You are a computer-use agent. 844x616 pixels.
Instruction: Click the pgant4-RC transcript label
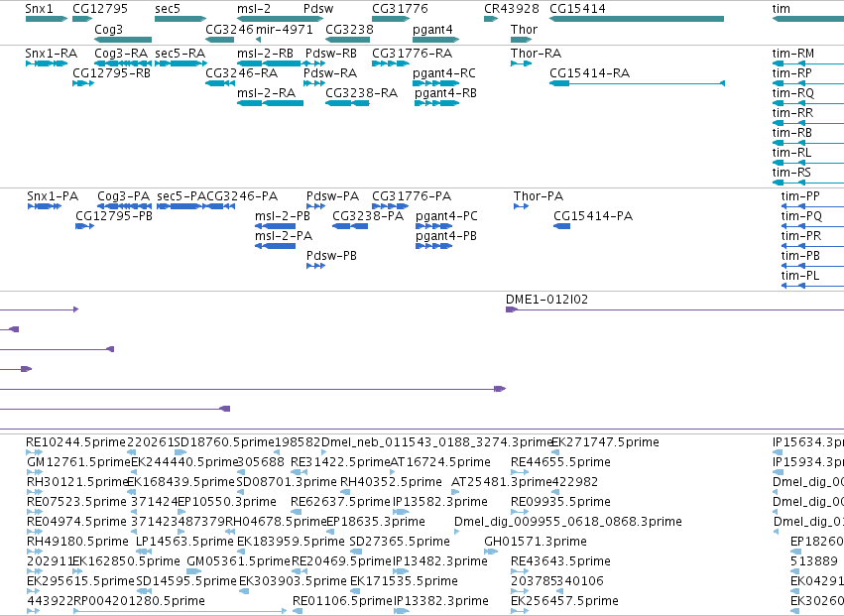(x=444, y=73)
